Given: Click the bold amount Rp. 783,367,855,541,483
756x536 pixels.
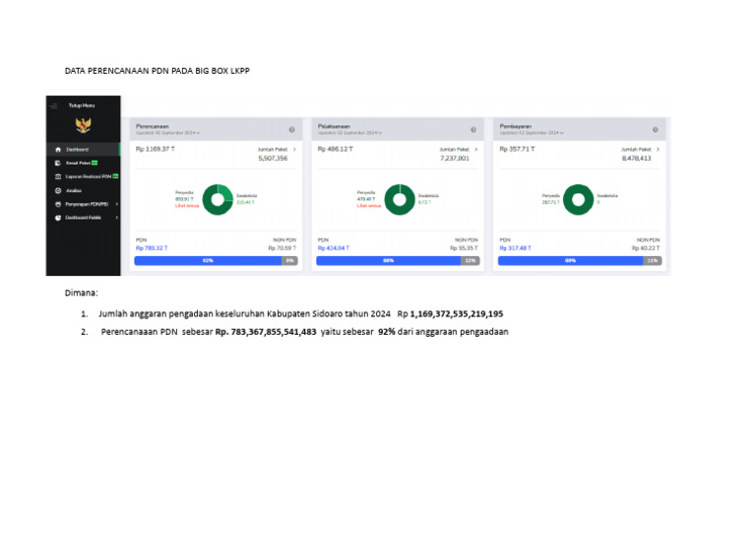Looking at the screenshot, I should [x=266, y=332].
